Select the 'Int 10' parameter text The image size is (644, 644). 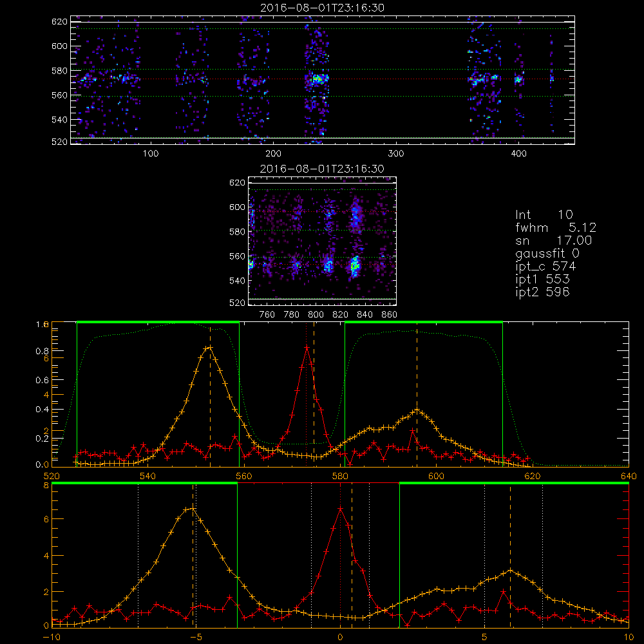[x=544, y=215]
